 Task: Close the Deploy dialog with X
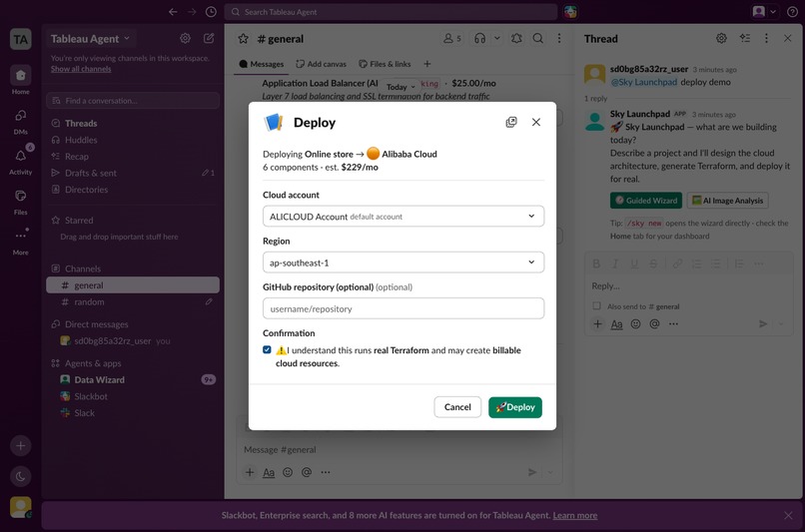click(536, 122)
